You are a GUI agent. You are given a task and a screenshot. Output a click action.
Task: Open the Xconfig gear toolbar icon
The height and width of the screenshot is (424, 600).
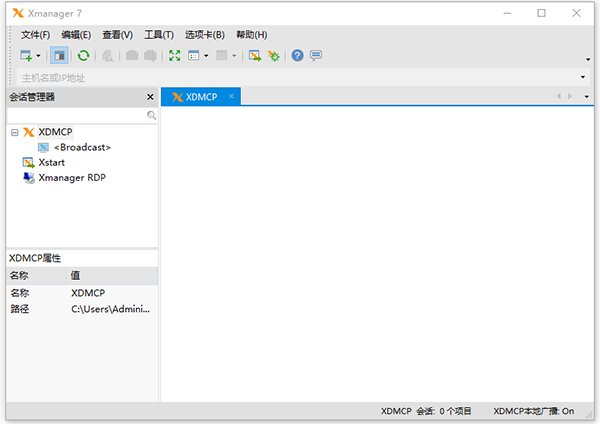[274, 56]
